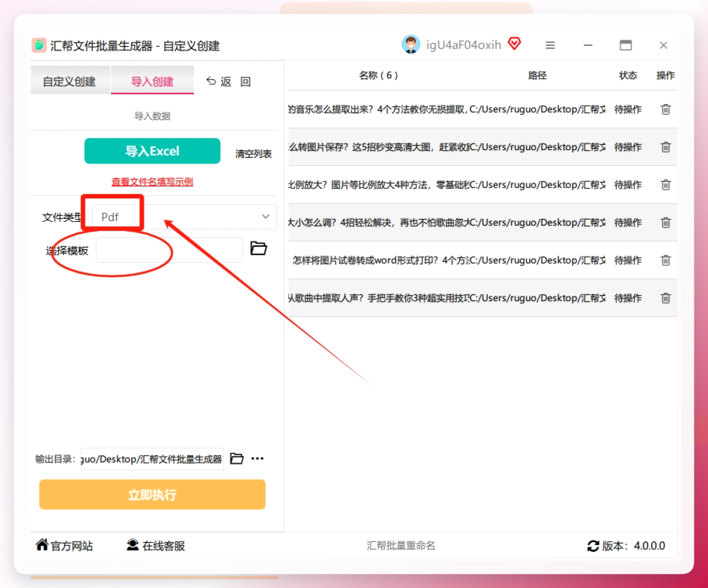Open more options ellipsis beside output directory
708x588 pixels.
tap(257, 458)
